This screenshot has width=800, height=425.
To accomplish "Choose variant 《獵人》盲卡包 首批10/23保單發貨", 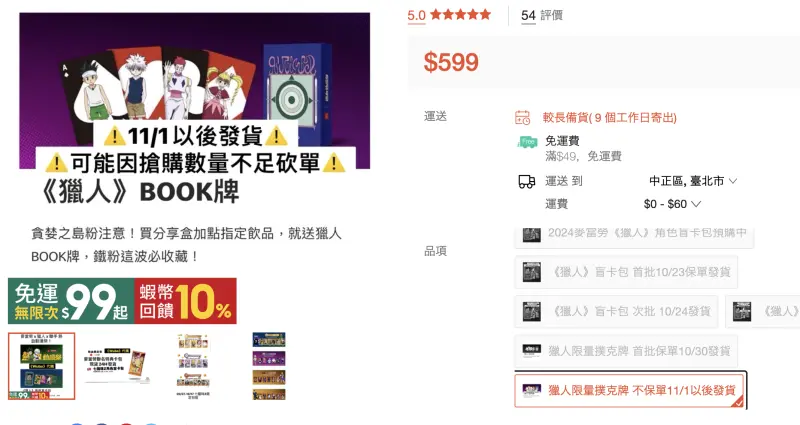I will point(626,272).
